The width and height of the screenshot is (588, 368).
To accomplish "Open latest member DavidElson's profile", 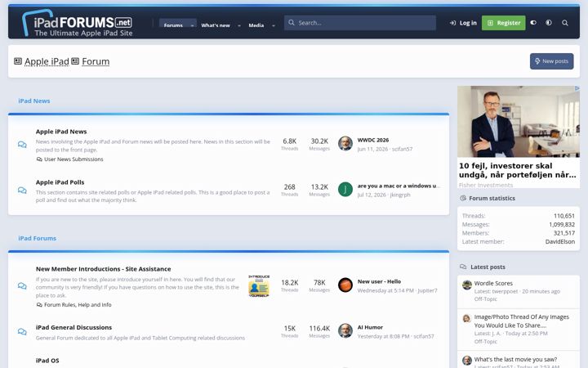I will pos(560,242).
